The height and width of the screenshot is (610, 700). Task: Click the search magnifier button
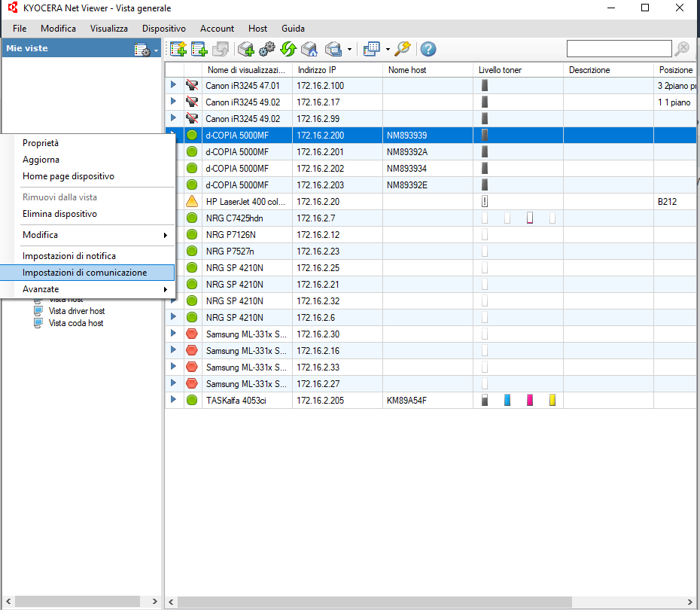pos(682,49)
